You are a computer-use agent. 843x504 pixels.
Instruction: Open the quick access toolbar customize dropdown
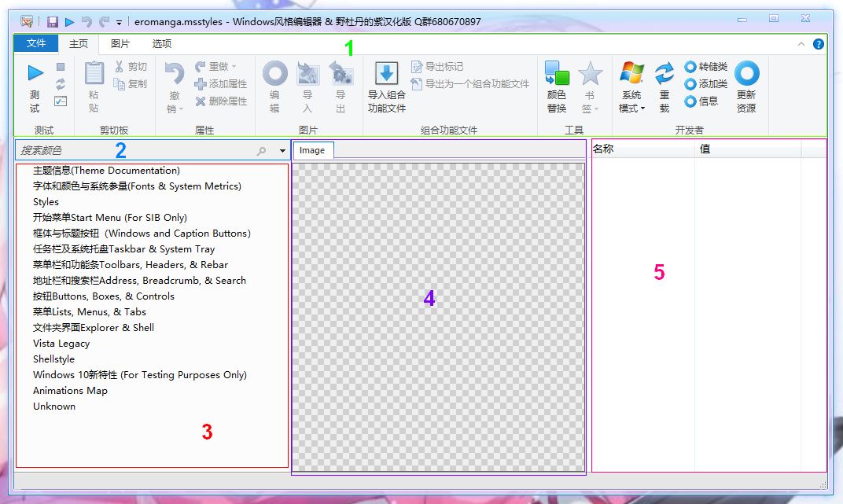tap(119, 23)
